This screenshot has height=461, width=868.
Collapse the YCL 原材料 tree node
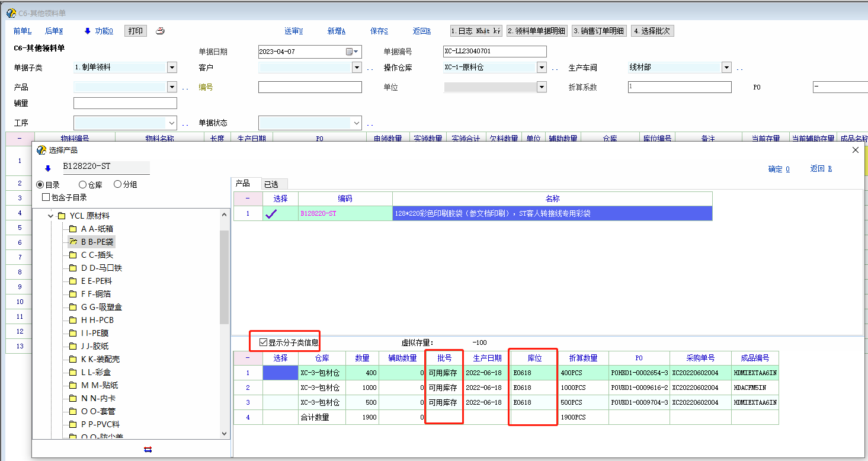[51, 216]
